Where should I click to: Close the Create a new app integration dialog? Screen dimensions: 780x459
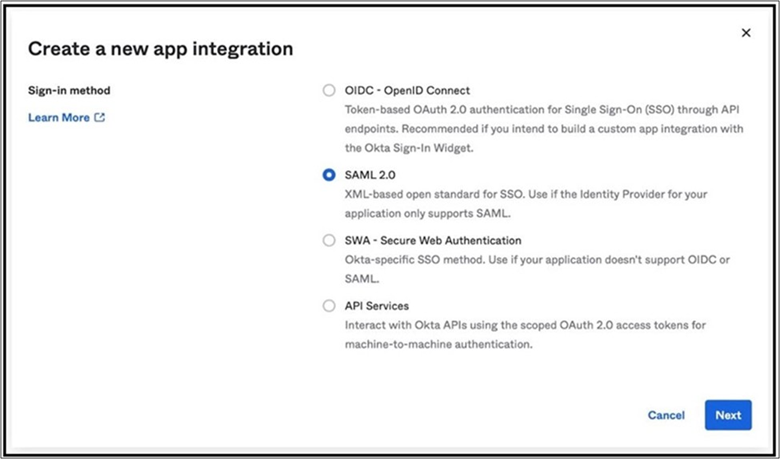[745, 33]
